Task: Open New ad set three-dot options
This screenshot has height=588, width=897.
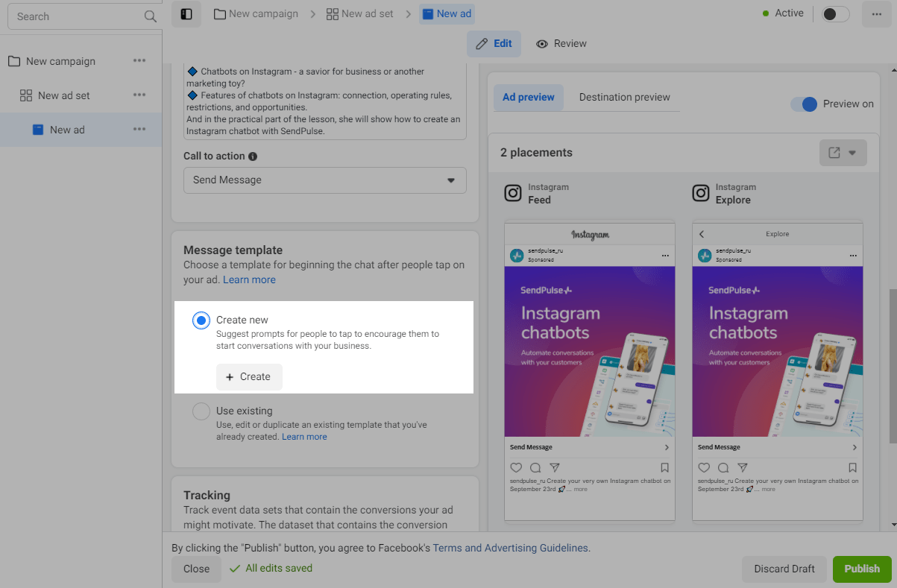Action: (139, 95)
